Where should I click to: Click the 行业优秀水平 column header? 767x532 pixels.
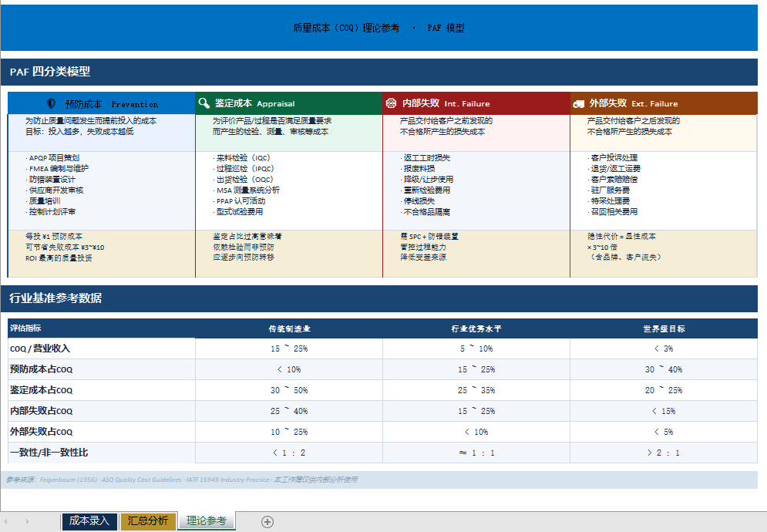[476, 328]
